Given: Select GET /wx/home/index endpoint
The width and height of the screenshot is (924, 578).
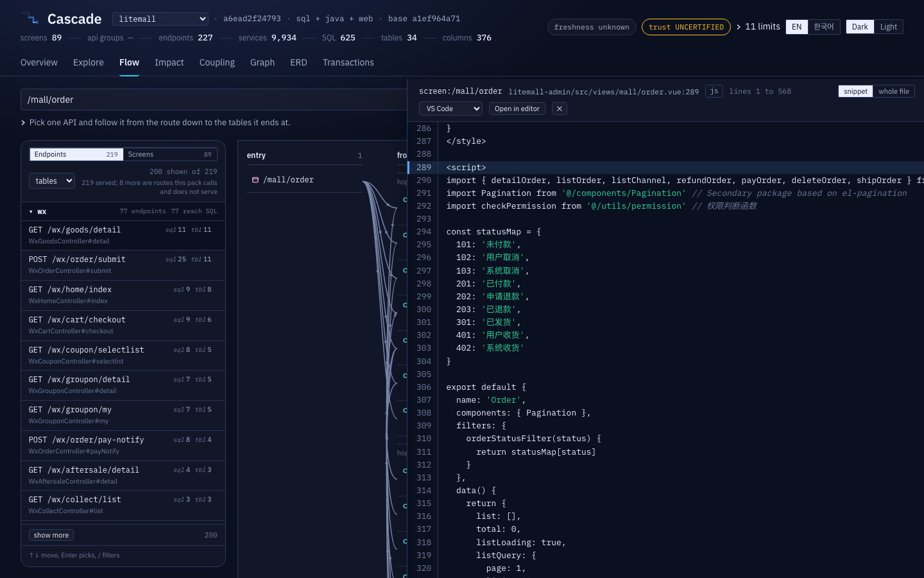Looking at the screenshot, I should click(x=123, y=295).
